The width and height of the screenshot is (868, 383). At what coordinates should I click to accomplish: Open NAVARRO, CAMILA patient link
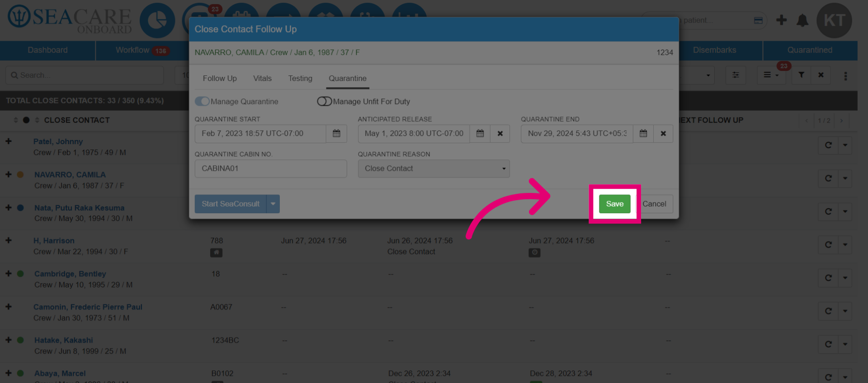pos(70,175)
